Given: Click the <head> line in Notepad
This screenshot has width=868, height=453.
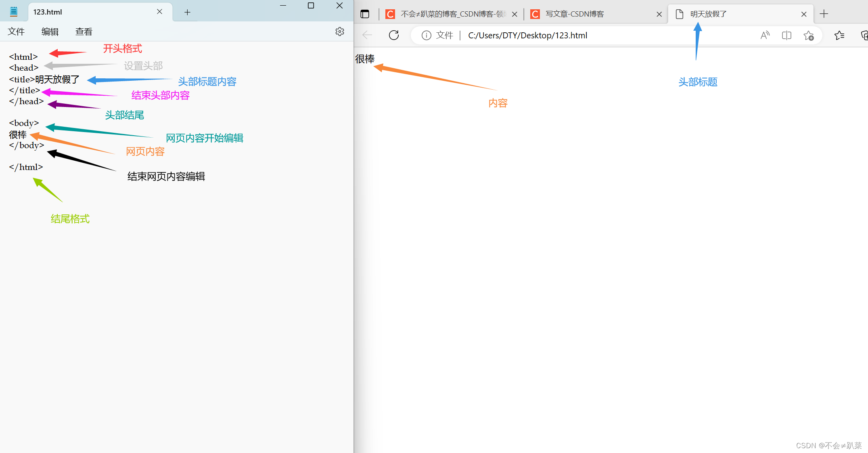Looking at the screenshot, I should point(24,68).
